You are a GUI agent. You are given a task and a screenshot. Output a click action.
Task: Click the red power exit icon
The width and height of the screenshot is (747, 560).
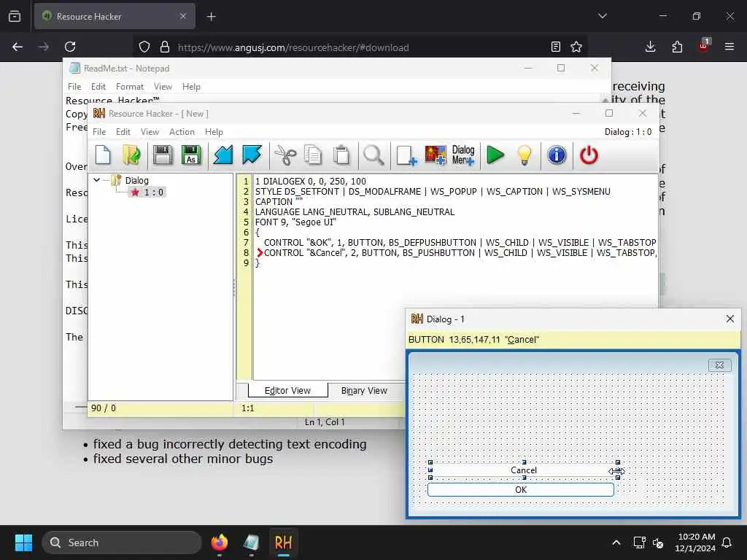tap(589, 155)
